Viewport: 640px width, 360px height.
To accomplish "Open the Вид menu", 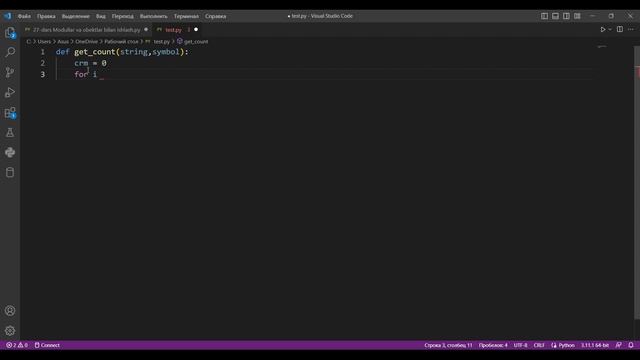I will click(x=101, y=16).
